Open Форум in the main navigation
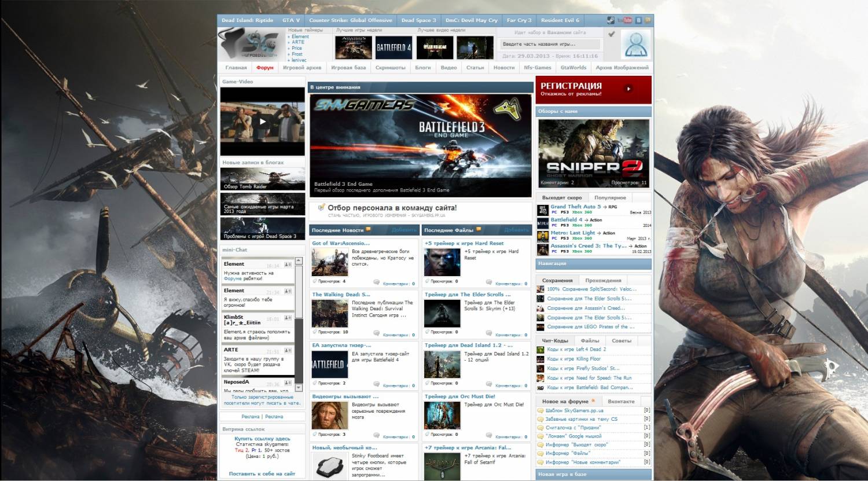The image size is (868, 481). click(x=264, y=68)
